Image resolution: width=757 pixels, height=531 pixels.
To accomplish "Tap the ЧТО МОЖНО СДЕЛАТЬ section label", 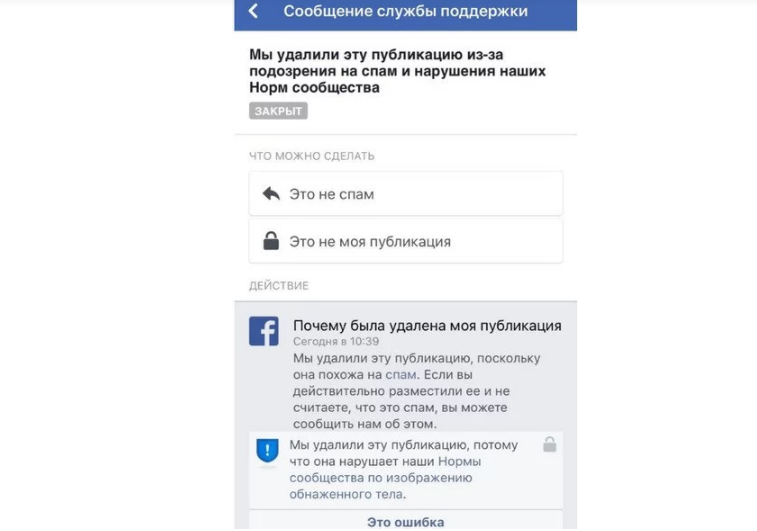I will pos(312,156).
